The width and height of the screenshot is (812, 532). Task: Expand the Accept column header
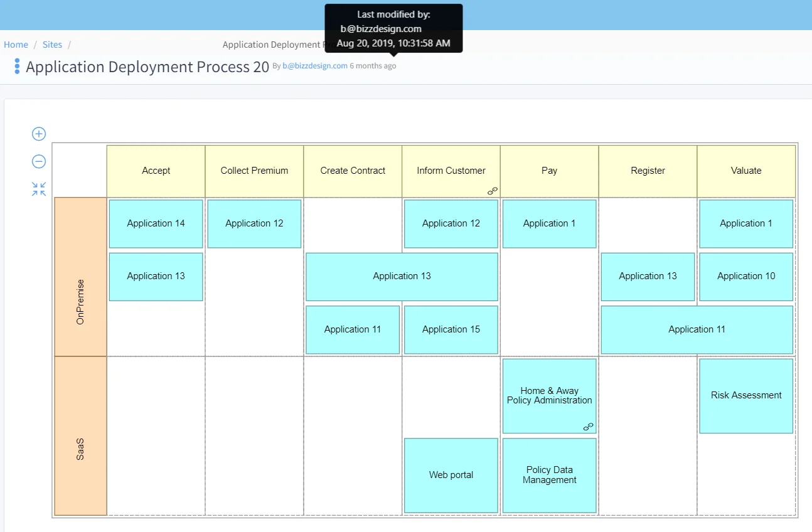156,171
